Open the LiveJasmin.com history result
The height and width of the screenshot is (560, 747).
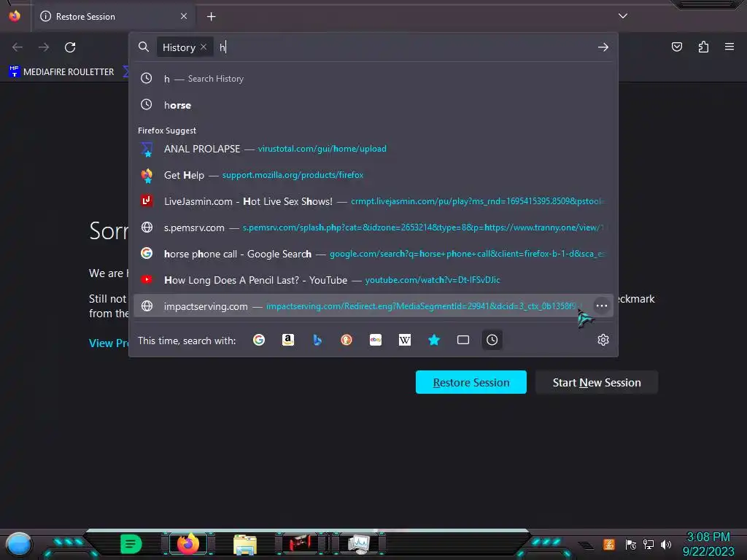pyautogui.click(x=373, y=201)
